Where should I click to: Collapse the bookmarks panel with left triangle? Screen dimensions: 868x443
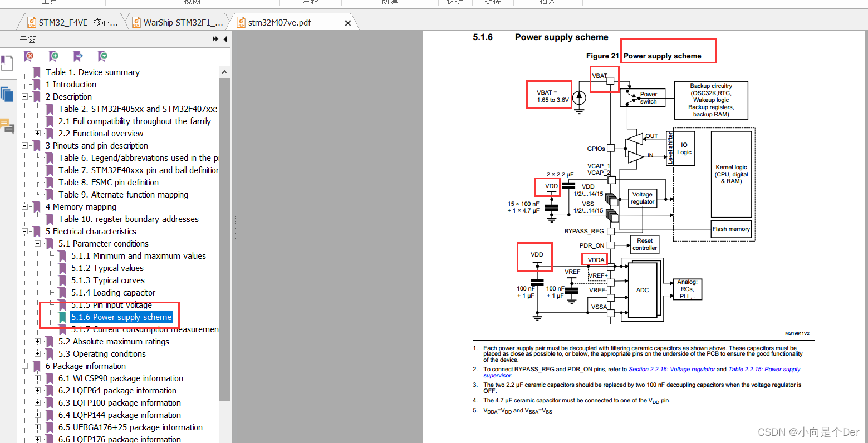coord(225,39)
